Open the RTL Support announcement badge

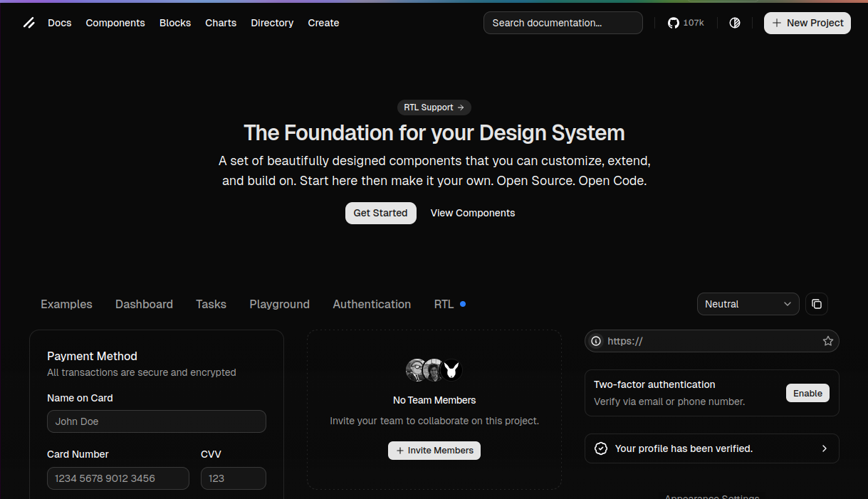click(434, 107)
